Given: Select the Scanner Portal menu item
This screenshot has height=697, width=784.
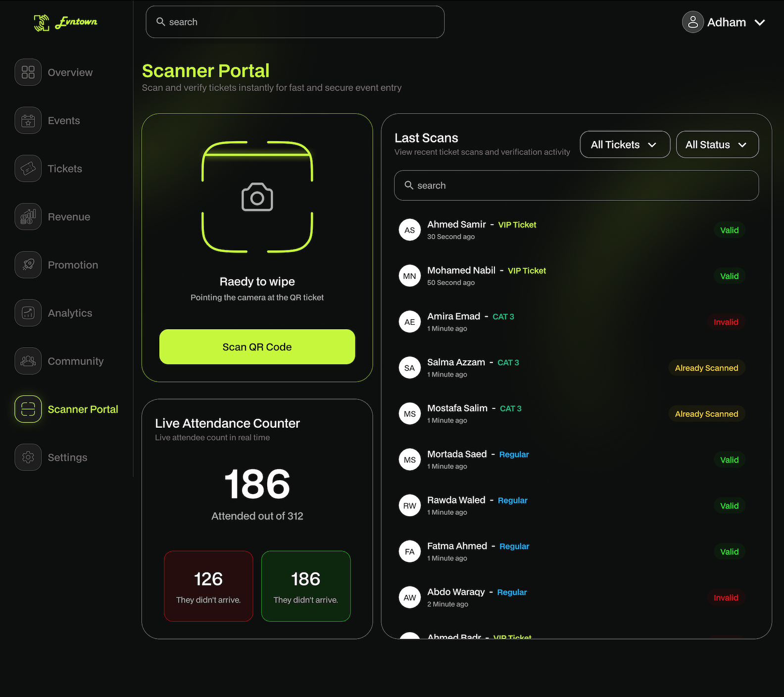Looking at the screenshot, I should point(67,409).
